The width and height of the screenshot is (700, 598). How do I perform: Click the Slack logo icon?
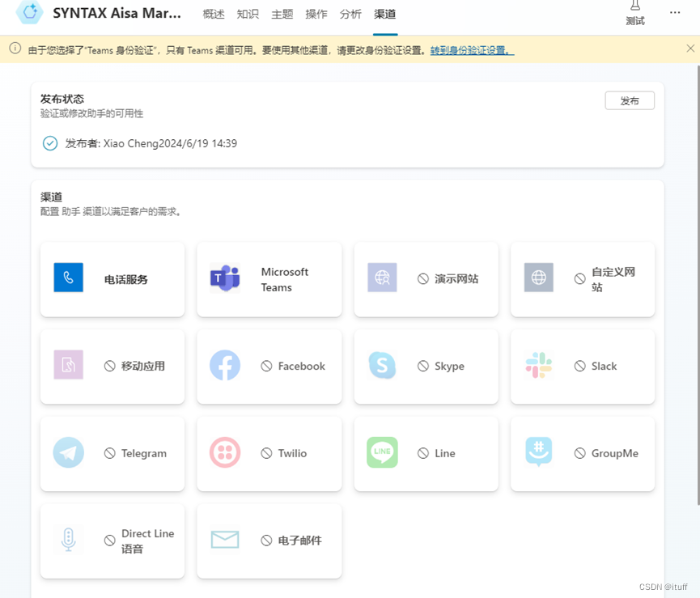point(539,365)
